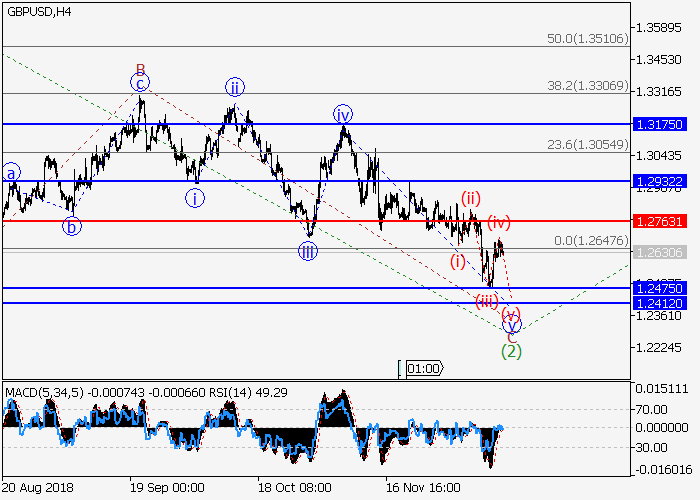700x500 pixels.
Task: Click the blue 1.31750 price level tag
Action: [x=658, y=124]
